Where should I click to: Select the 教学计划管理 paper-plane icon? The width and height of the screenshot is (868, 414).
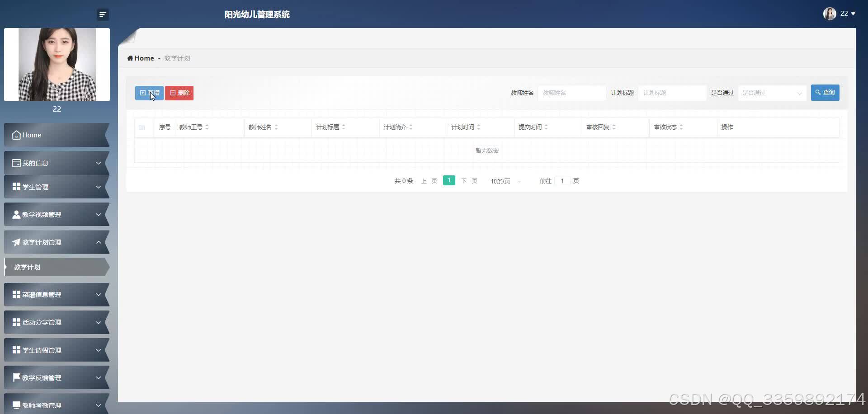[x=16, y=242]
